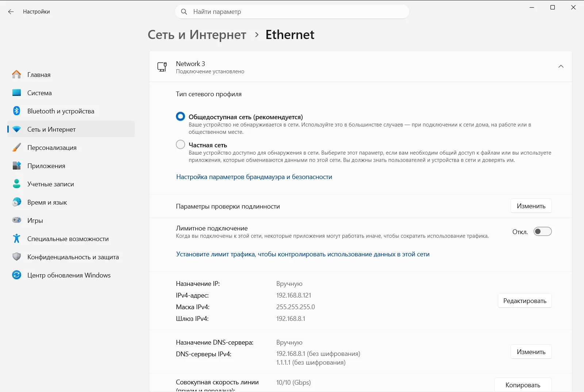Open Персонализация settings section
This screenshot has height=392, width=584.
tap(71, 147)
